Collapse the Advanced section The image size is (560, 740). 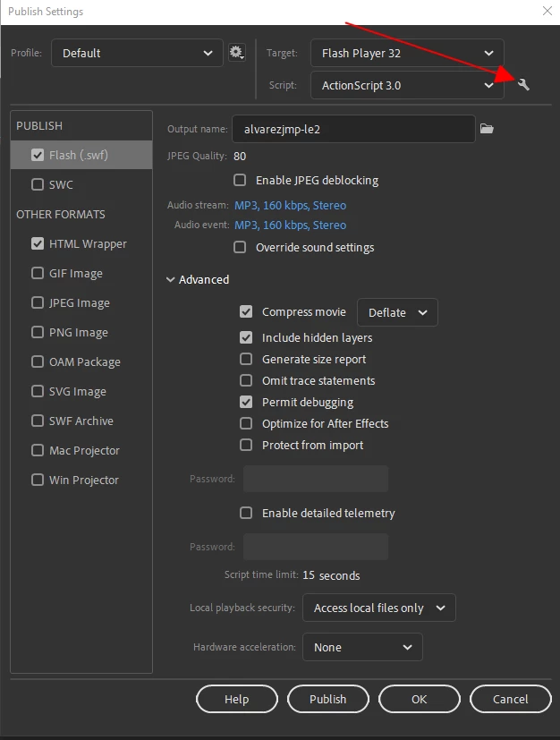click(171, 280)
